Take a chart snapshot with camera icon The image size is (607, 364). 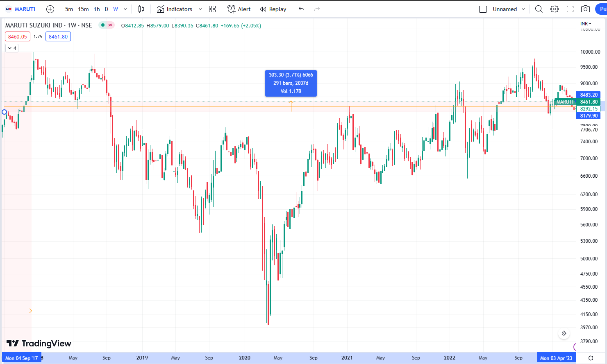586,9
